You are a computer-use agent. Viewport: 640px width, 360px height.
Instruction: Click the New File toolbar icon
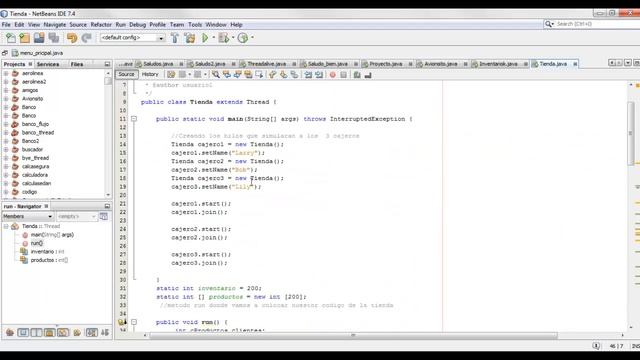pos(11,38)
